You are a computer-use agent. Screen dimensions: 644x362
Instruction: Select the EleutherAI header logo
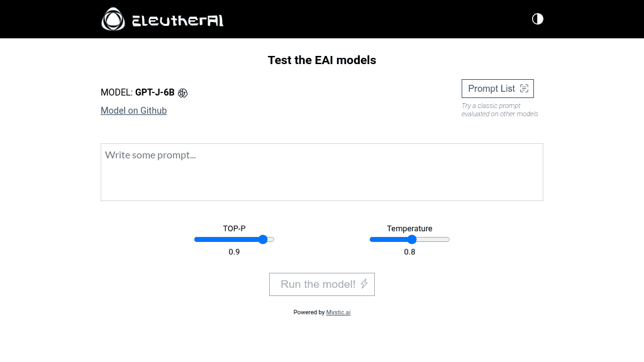tap(114, 19)
